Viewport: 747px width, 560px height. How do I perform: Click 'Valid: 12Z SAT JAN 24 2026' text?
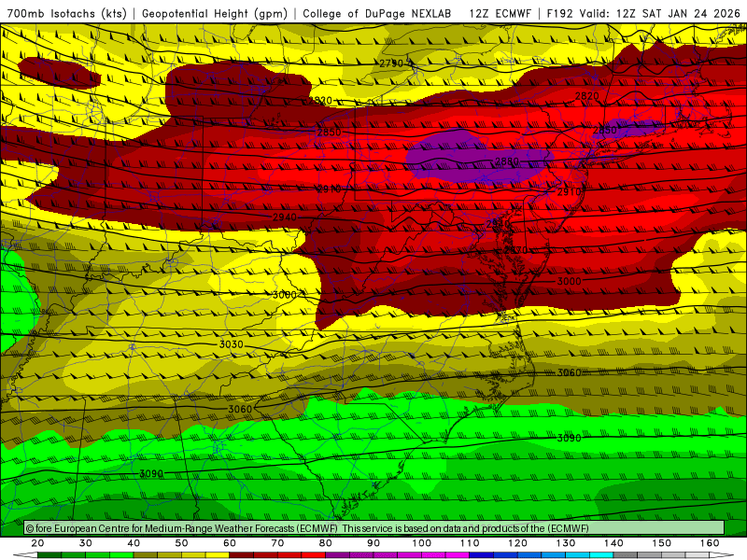pyautogui.click(x=660, y=13)
